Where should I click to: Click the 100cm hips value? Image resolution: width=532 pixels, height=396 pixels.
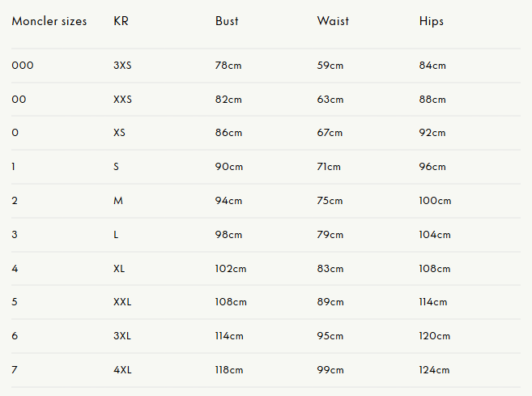[x=435, y=201]
